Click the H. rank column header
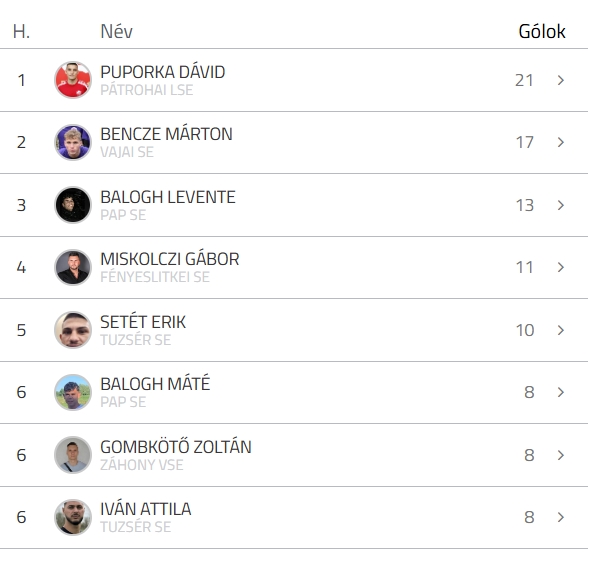 tap(21, 32)
